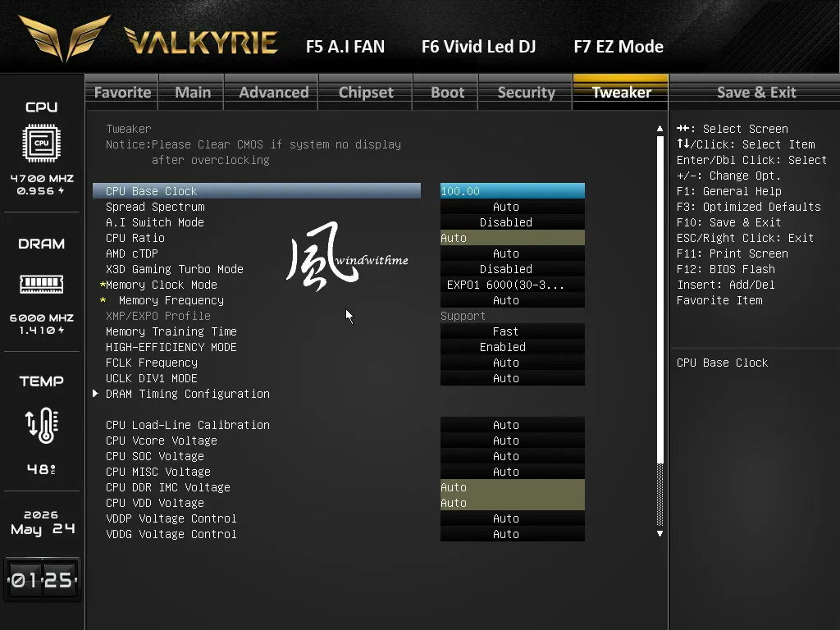Screen dimensions: 840x630
Task: Select VDDP Voltage Control label
Action: pos(171,518)
